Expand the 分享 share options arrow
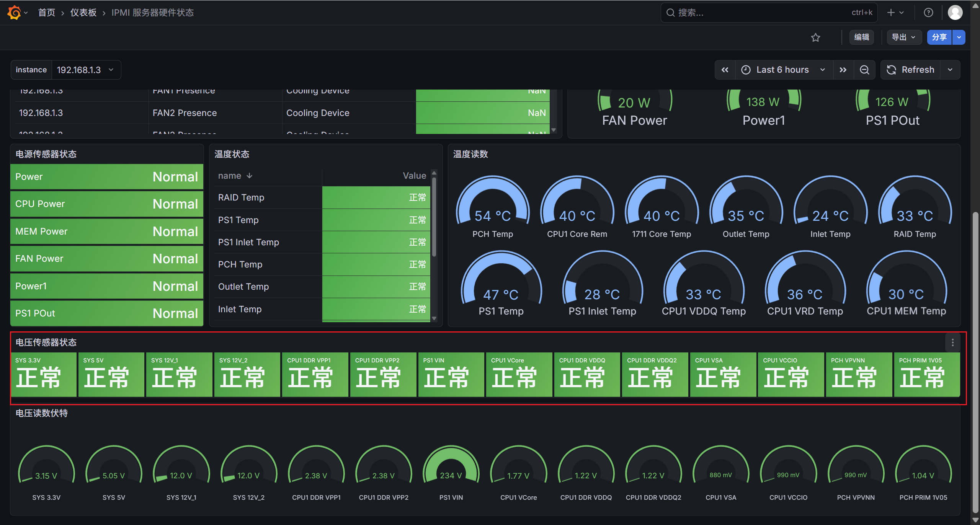The image size is (980, 525). tap(959, 37)
